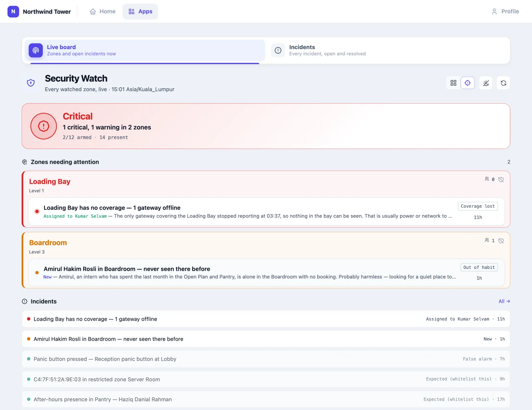Viewport: 532px width, 410px height.
Task: Click "1 critical, 1 warning in 2 zones" summary
Action: point(107,127)
